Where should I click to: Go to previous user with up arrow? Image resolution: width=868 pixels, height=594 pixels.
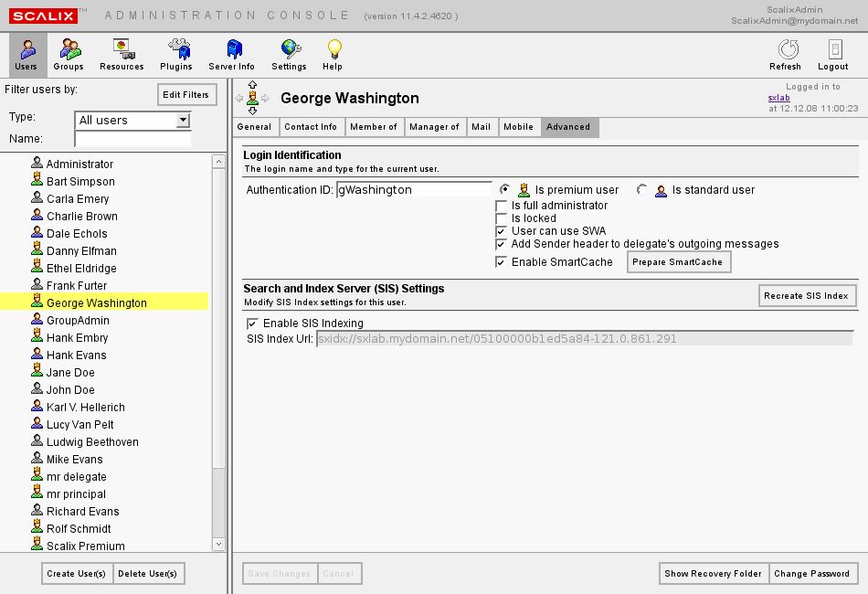coord(252,85)
